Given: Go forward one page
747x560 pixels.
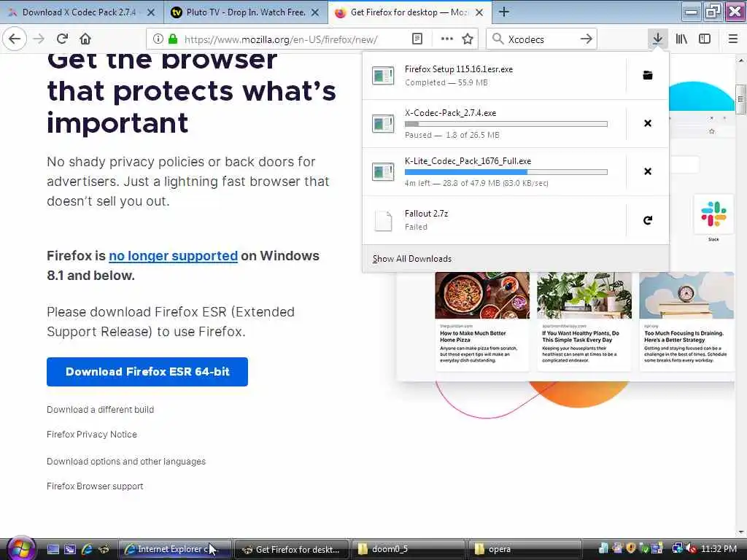Looking at the screenshot, I should [39, 39].
